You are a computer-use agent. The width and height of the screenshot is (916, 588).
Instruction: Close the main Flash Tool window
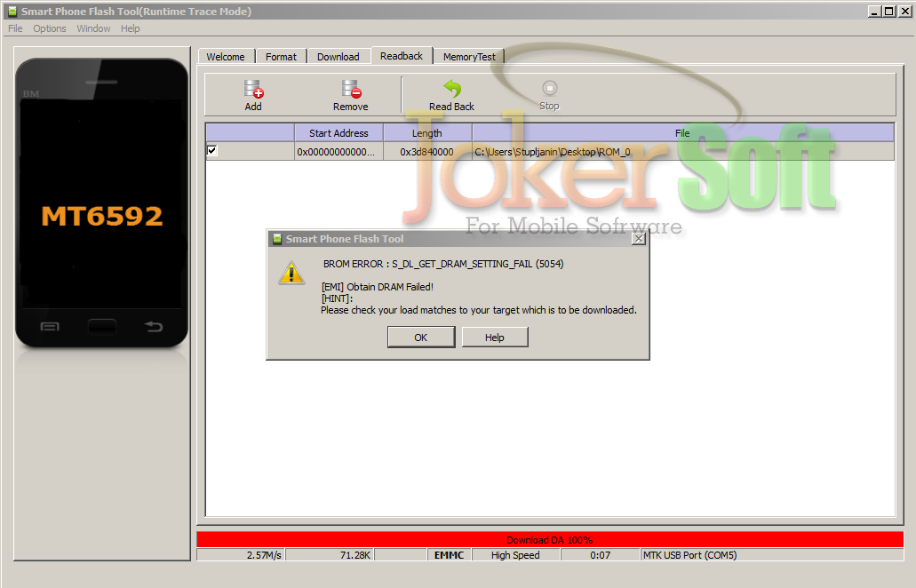904,11
